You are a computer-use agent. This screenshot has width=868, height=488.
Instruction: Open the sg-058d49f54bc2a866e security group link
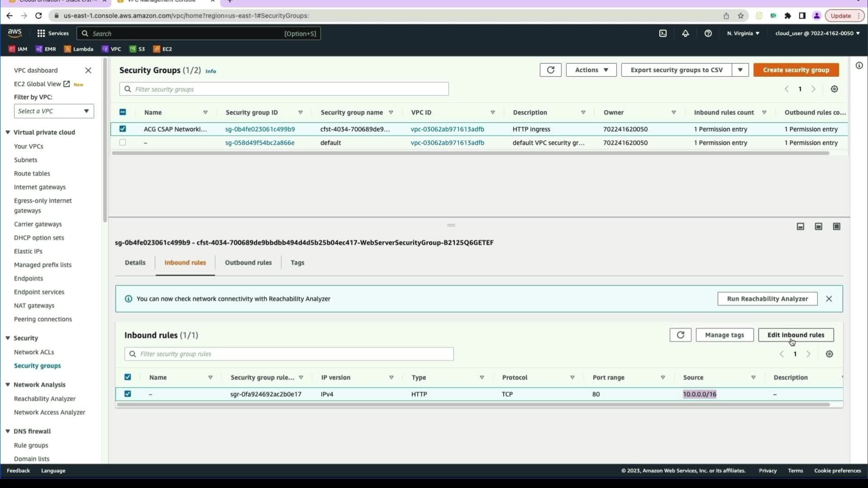coord(259,143)
